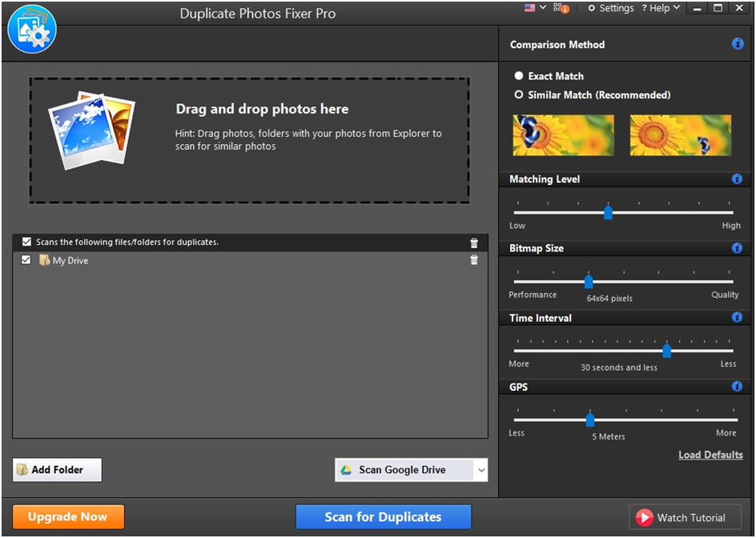Toggle the My Drive checkbox
This screenshot has height=538, width=756.
tap(26, 260)
